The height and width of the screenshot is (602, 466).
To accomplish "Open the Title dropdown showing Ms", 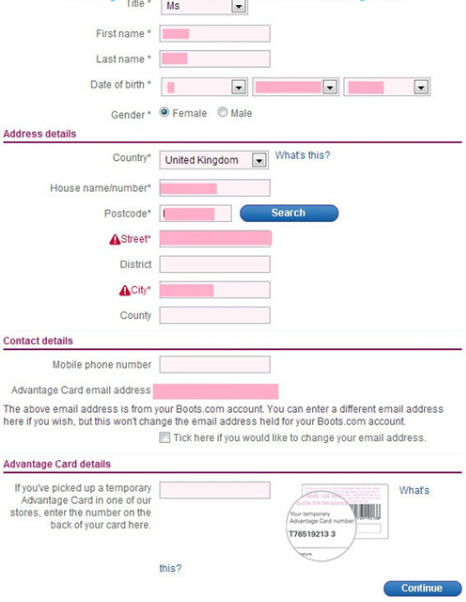I will pos(204,6).
